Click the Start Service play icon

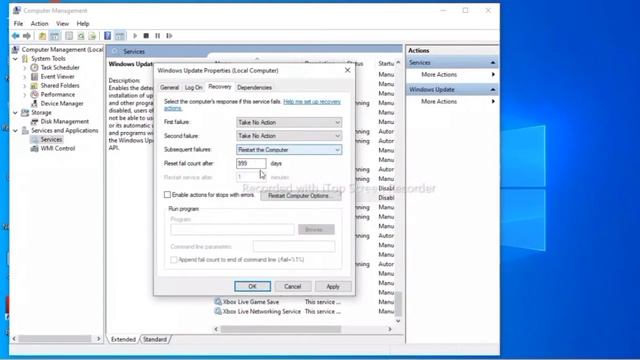[135, 36]
